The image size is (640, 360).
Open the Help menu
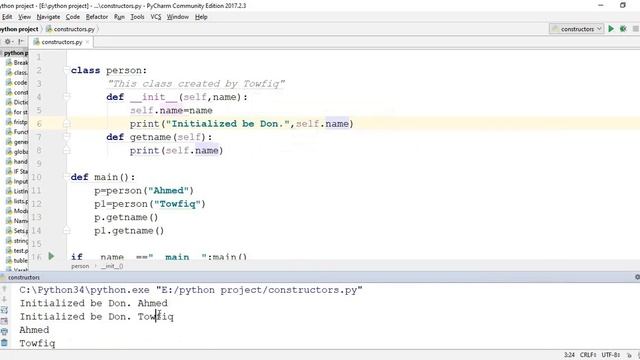pos(201,17)
